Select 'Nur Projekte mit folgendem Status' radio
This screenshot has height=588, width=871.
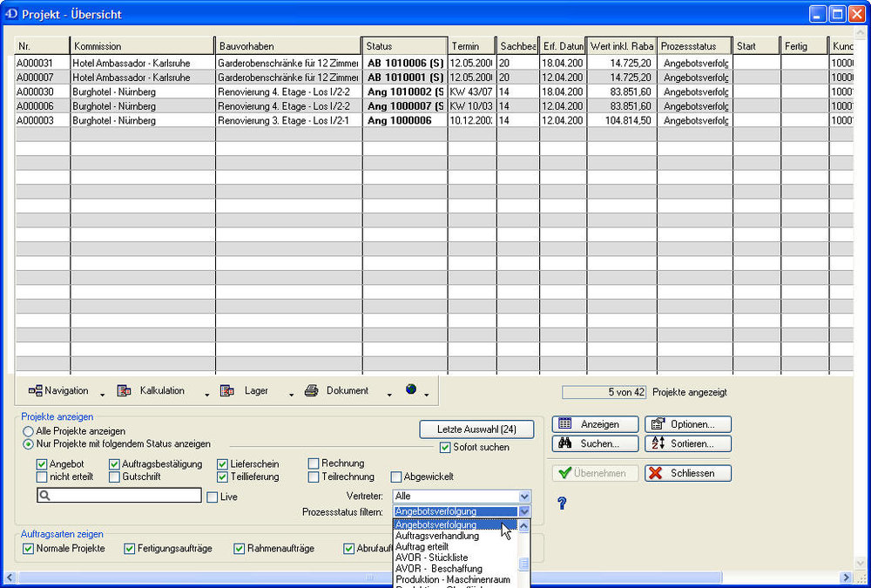coord(28,444)
